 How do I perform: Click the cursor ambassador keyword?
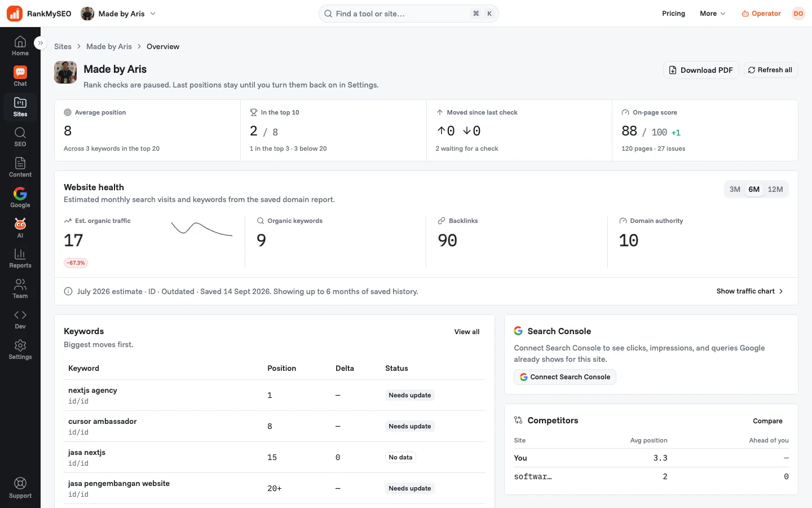(103, 421)
